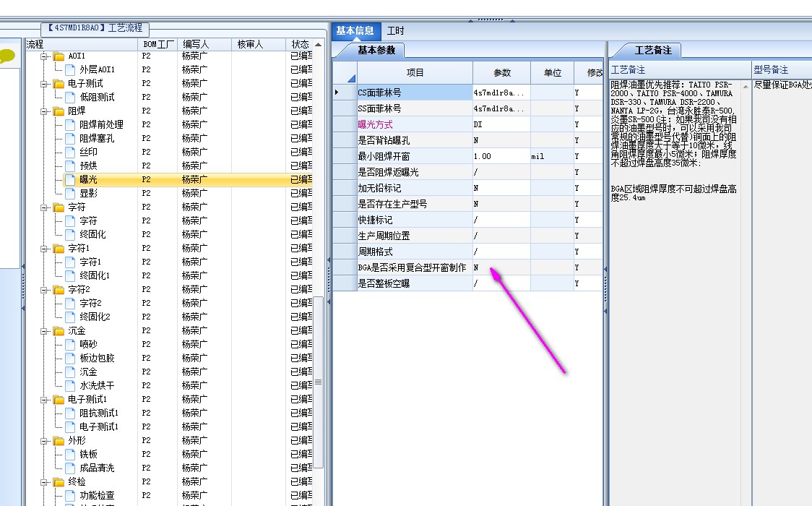Click the document icon beside 预烘
The width and height of the screenshot is (812, 506).
[70, 166]
